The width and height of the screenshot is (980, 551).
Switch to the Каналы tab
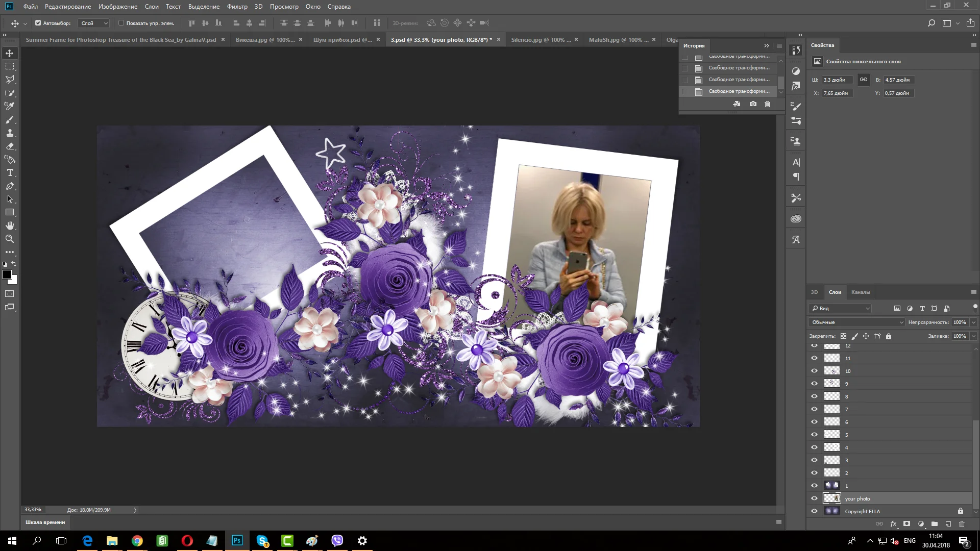pos(860,292)
